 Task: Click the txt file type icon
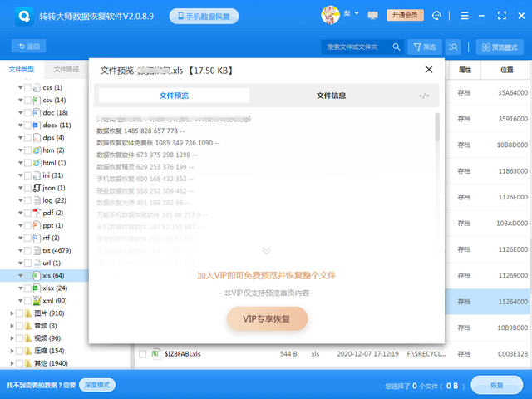[37, 251]
